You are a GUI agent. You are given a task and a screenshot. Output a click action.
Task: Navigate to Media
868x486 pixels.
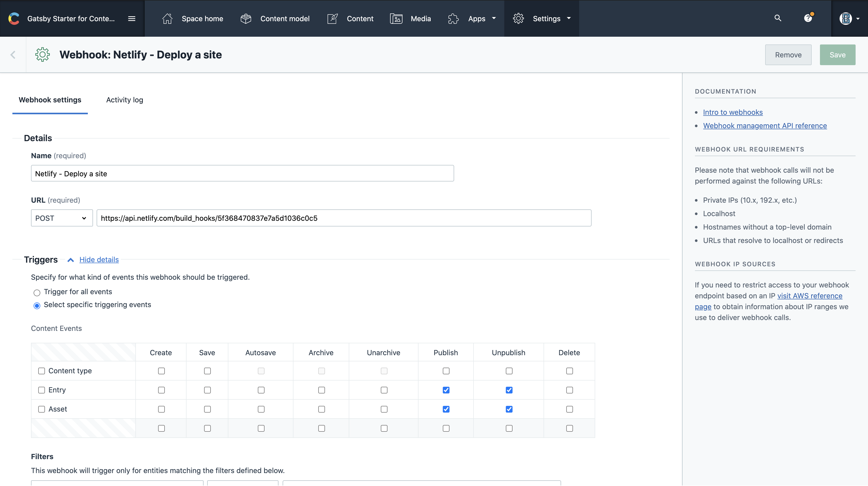[421, 19]
